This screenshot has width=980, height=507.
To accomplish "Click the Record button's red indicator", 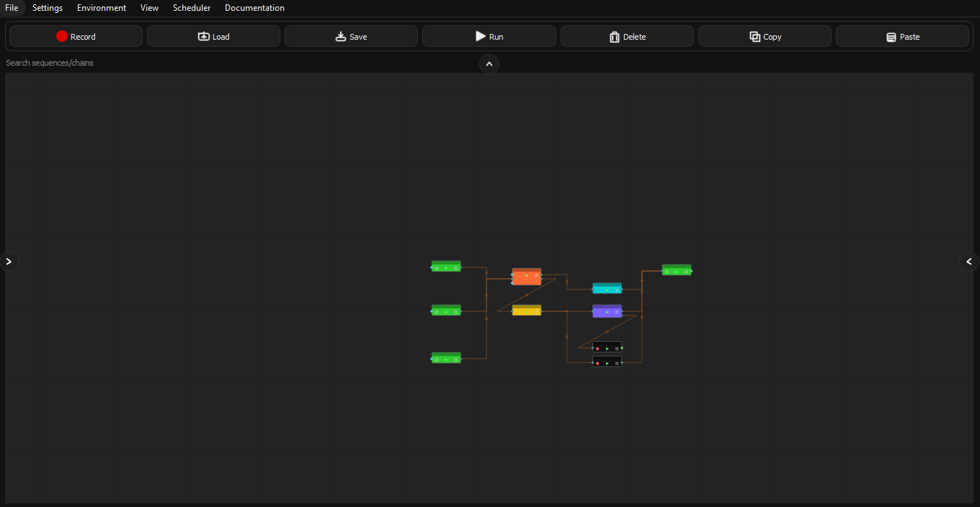I will tap(62, 35).
